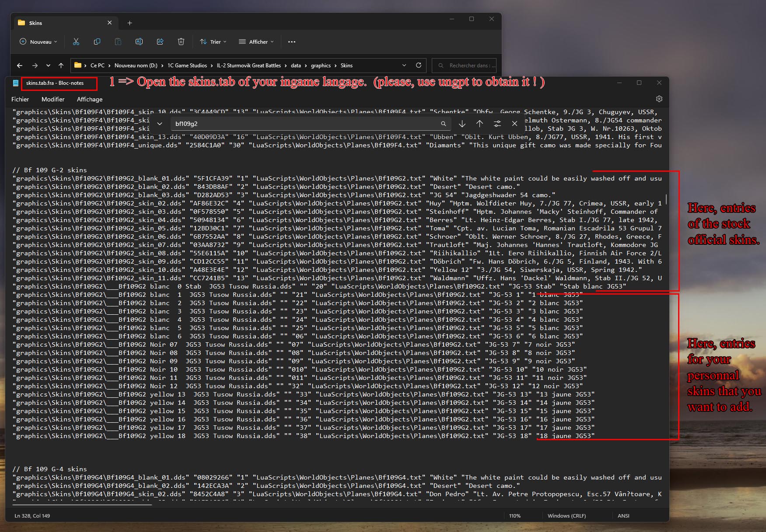Open the three-dots more options in Explorer
The height and width of the screenshot is (532, 766).
coord(292,42)
